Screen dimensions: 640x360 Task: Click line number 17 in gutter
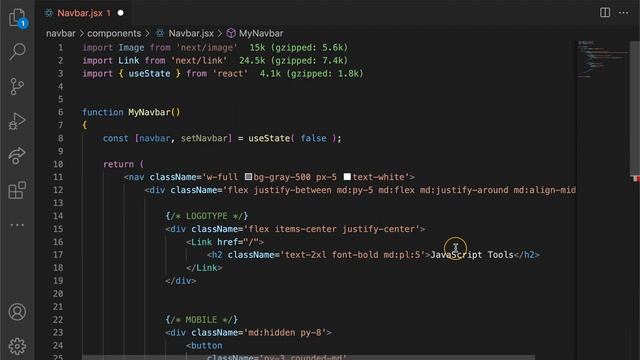click(58, 255)
